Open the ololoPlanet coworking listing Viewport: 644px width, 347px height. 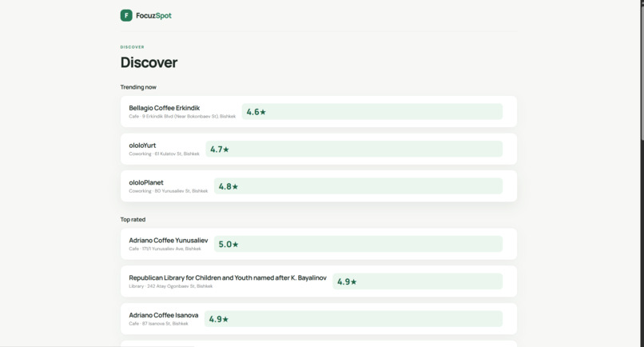(x=319, y=186)
